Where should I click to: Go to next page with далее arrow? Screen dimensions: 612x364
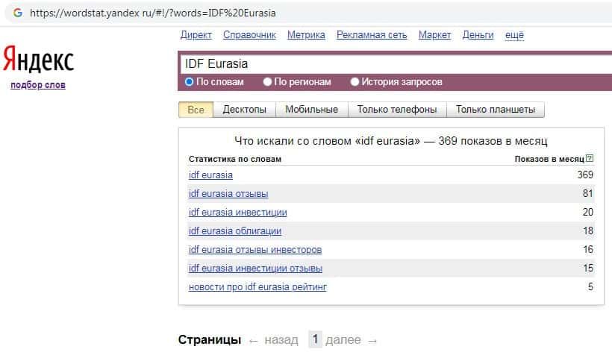tap(352, 340)
